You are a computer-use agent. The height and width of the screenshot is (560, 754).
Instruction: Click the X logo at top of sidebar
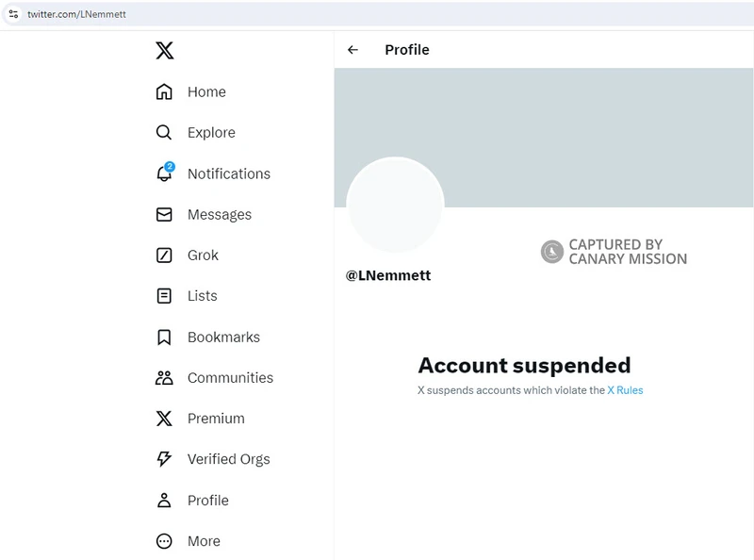(164, 50)
